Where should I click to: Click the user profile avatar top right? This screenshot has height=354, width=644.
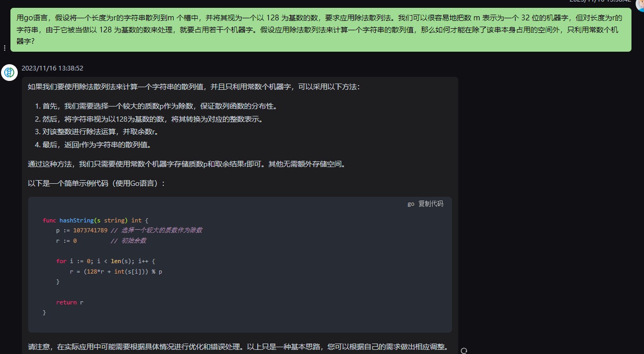[639, 5]
